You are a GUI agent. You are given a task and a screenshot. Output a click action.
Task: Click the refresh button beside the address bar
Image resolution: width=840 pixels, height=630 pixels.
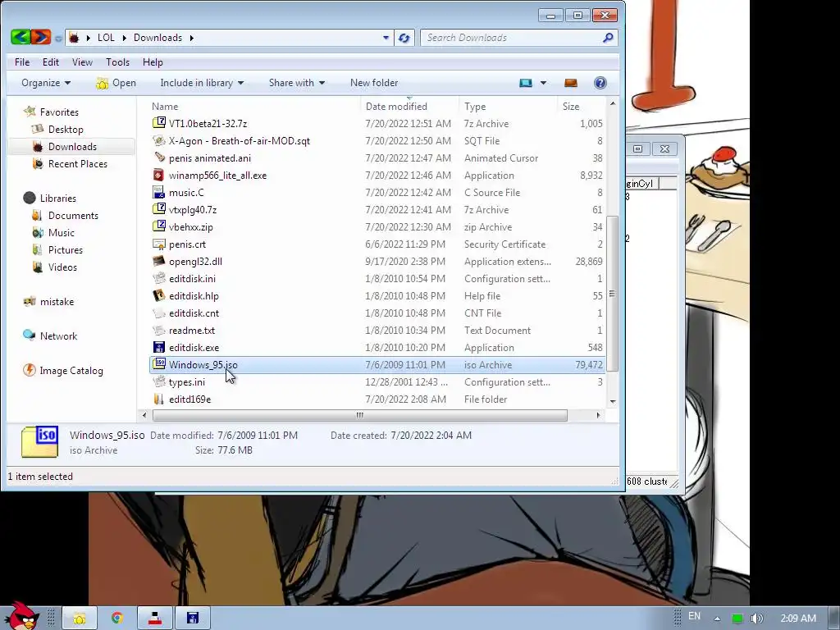point(404,38)
